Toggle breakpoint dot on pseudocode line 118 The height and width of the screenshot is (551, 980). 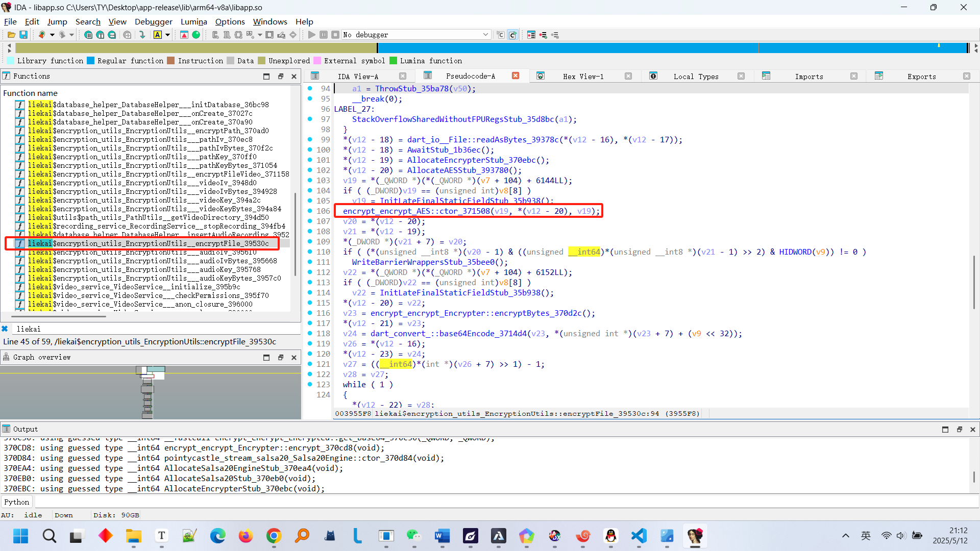tap(310, 333)
